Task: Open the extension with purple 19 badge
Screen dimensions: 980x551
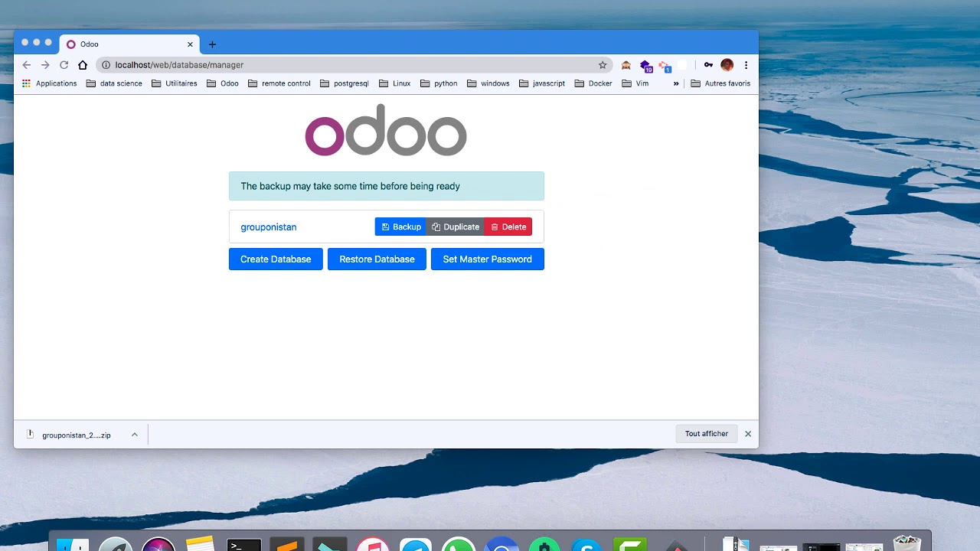Action: pyautogui.click(x=645, y=66)
